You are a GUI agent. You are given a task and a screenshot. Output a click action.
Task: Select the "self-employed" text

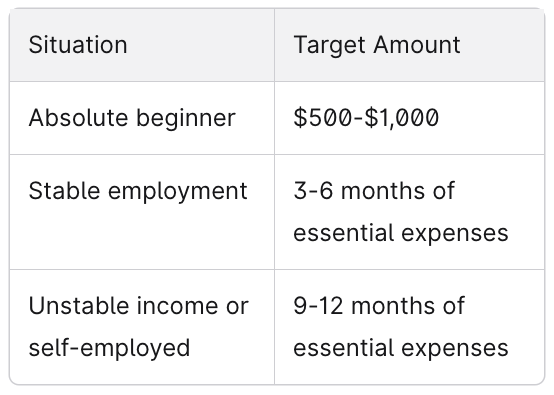click(109, 349)
